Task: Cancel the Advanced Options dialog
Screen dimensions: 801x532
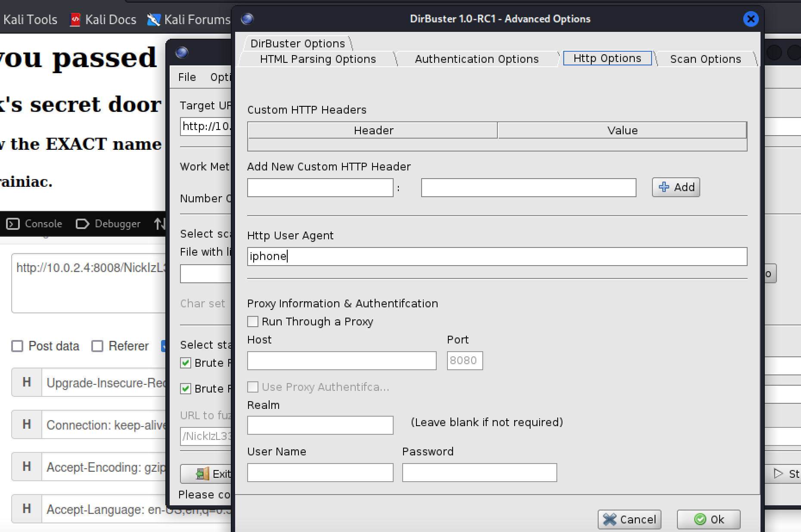Action: point(629,520)
